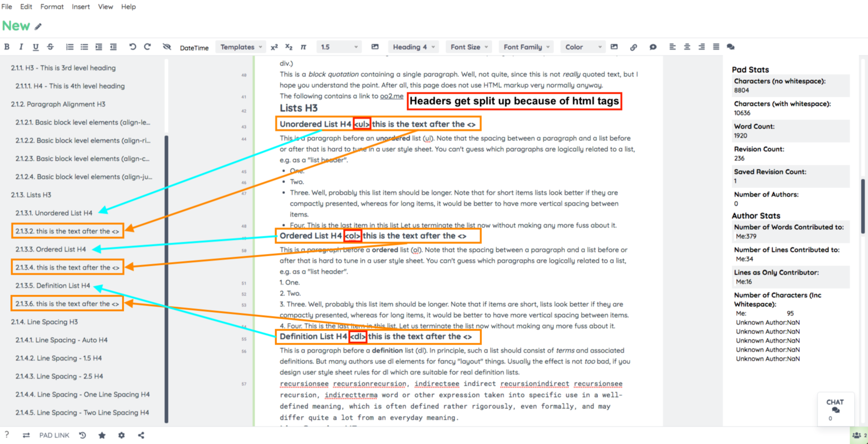Screen dimensions: 868x444
Task: Toggle authorship colors visibility
Action: coord(167,47)
